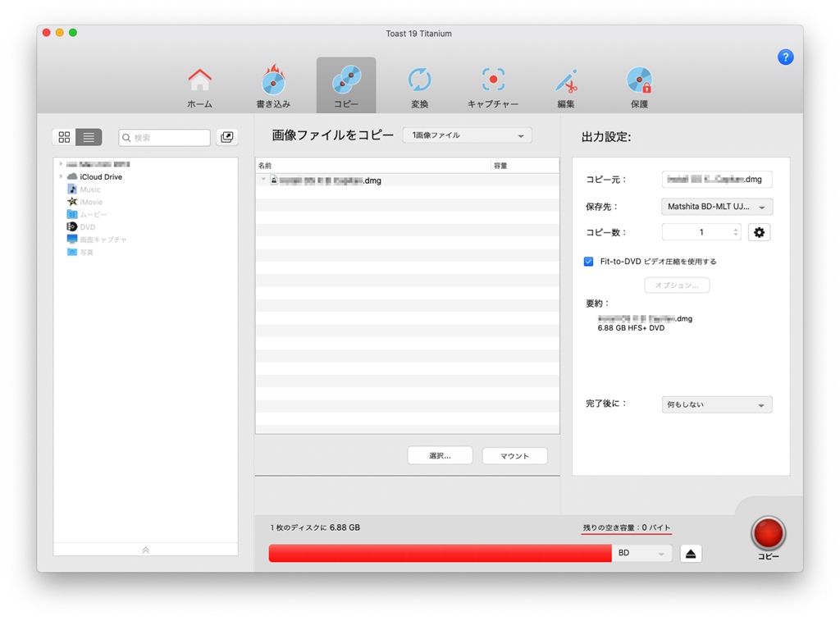Switch to the キャプチャー capture tab
This screenshot has width=840, height=621.
pos(493,87)
